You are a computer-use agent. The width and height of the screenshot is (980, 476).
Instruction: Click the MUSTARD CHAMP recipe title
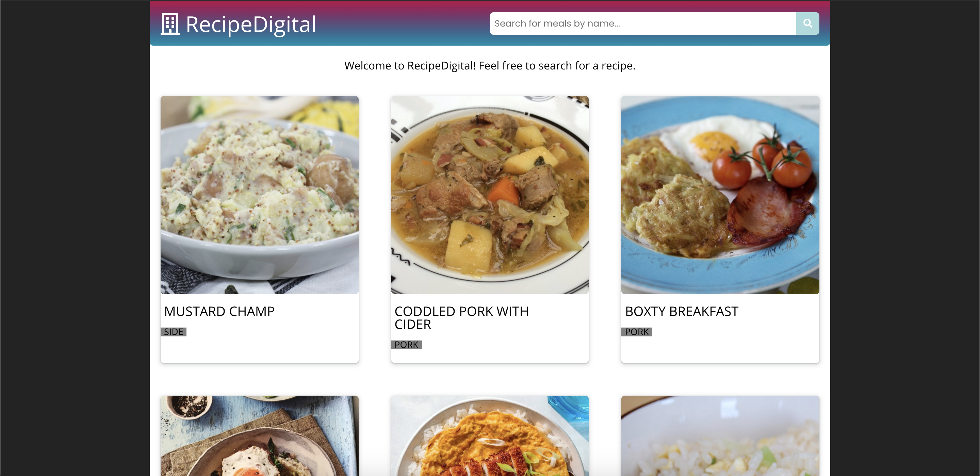[x=219, y=311]
